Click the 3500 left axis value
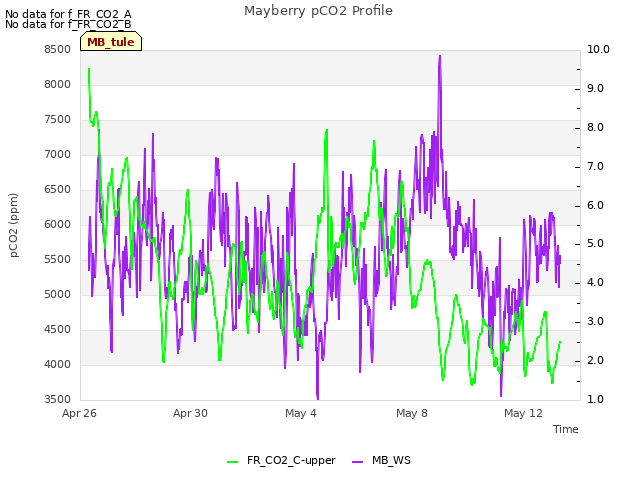 58,399
